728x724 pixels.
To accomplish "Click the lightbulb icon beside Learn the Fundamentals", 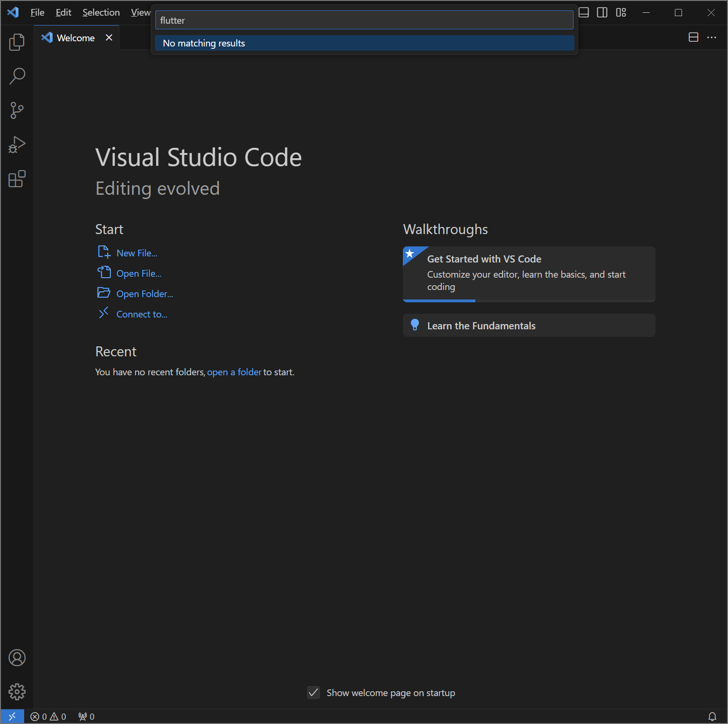I will coord(415,325).
